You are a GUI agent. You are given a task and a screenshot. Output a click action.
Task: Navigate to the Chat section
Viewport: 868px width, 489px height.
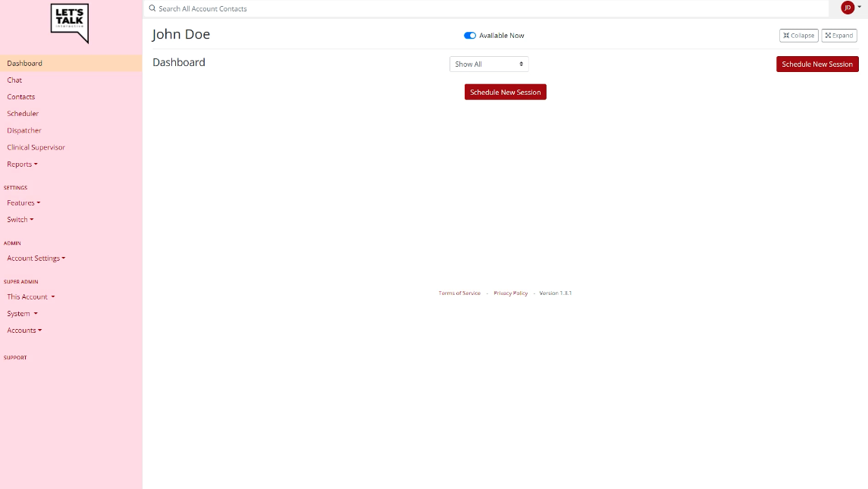(x=14, y=80)
